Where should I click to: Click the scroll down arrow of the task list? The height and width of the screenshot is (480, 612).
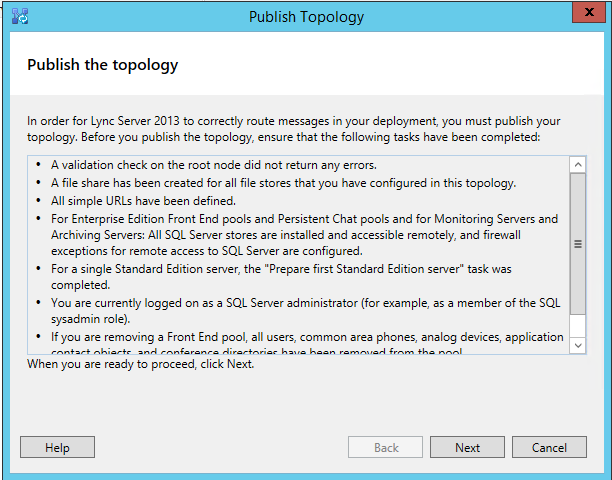(578, 345)
